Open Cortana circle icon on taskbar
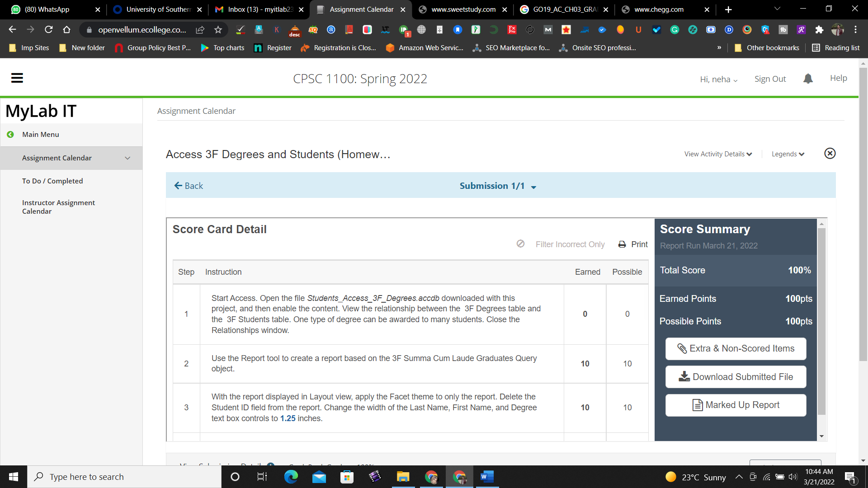 [x=235, y=477]
